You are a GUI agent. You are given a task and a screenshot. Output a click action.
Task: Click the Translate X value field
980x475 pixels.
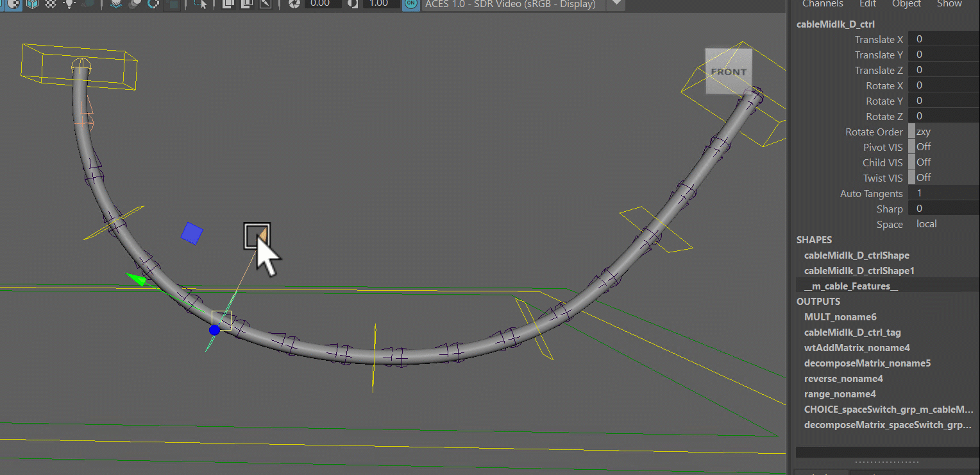click(944, 39)
